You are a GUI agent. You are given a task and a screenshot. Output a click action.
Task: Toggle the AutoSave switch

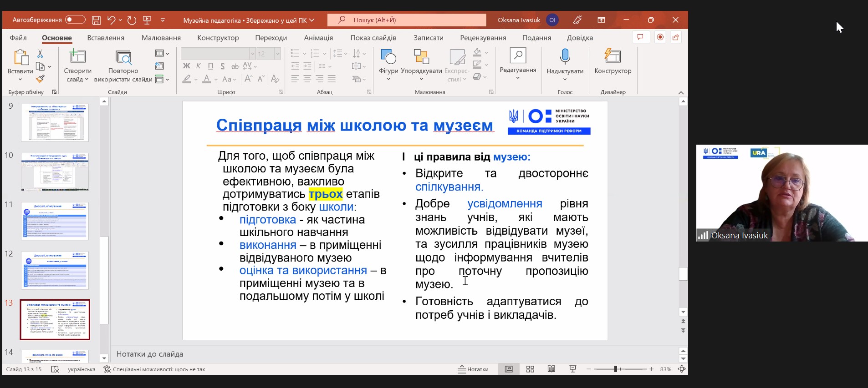click(75, 20)
